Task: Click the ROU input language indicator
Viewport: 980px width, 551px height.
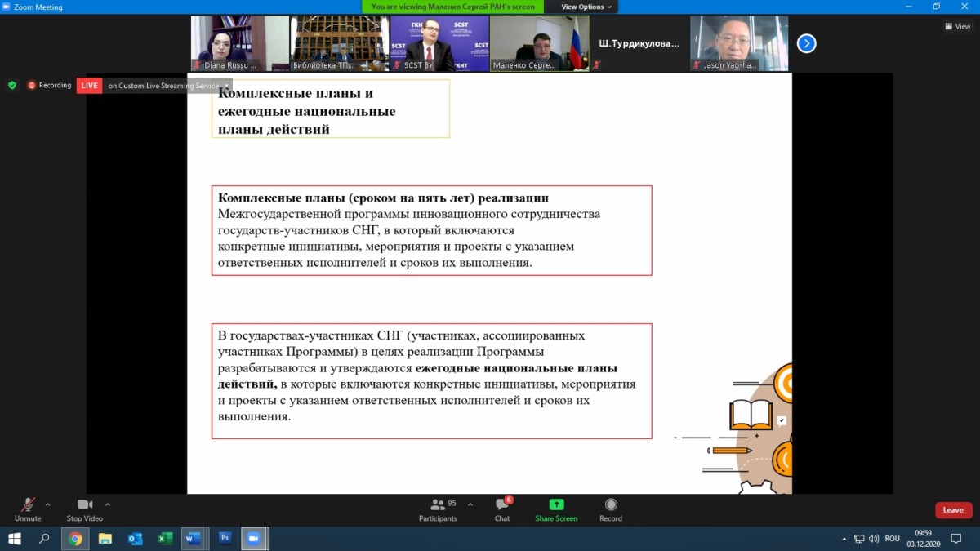Action: (x=893, y=539)
